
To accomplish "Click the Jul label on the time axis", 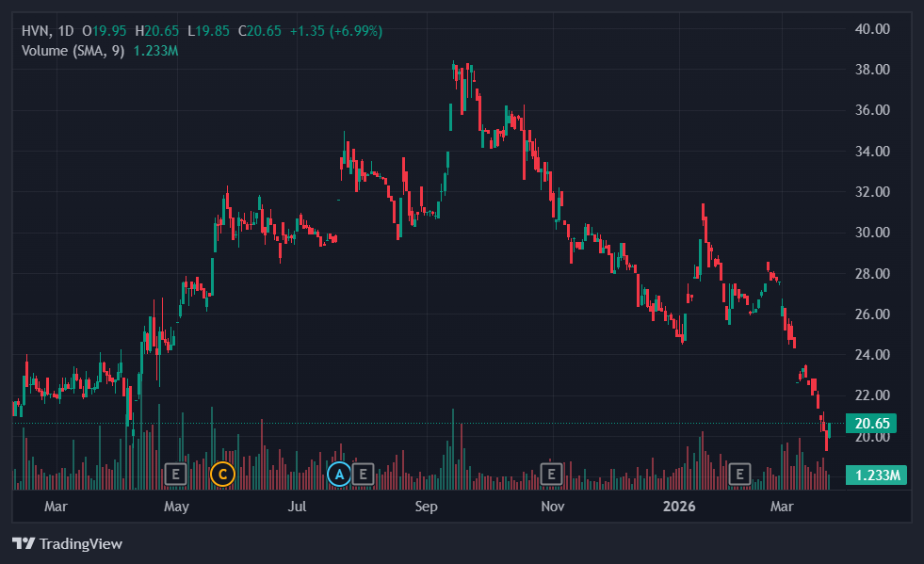I will [x=298, y=508].
